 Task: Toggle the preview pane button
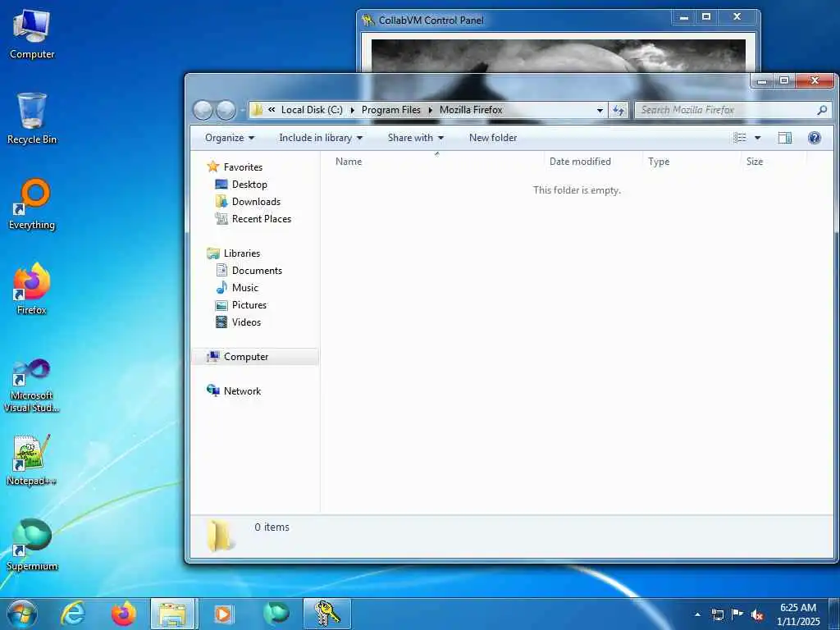click(x=785, y=138)
